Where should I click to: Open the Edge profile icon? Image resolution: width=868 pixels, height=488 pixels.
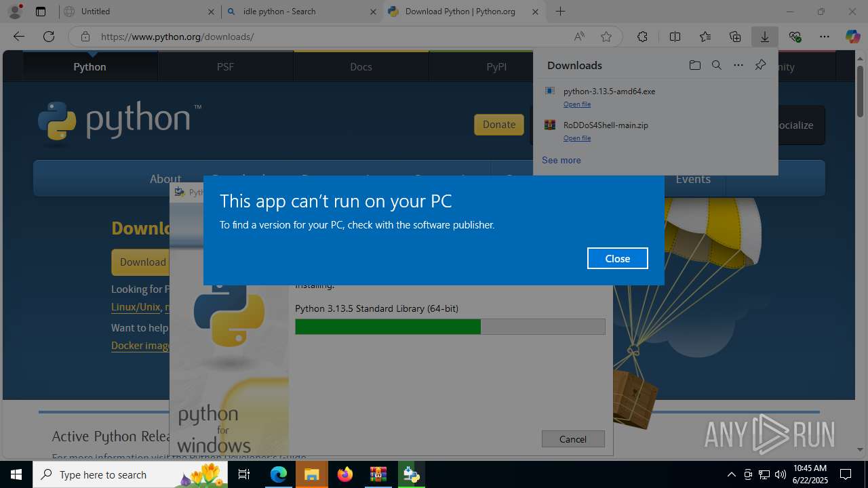point(14,12)
